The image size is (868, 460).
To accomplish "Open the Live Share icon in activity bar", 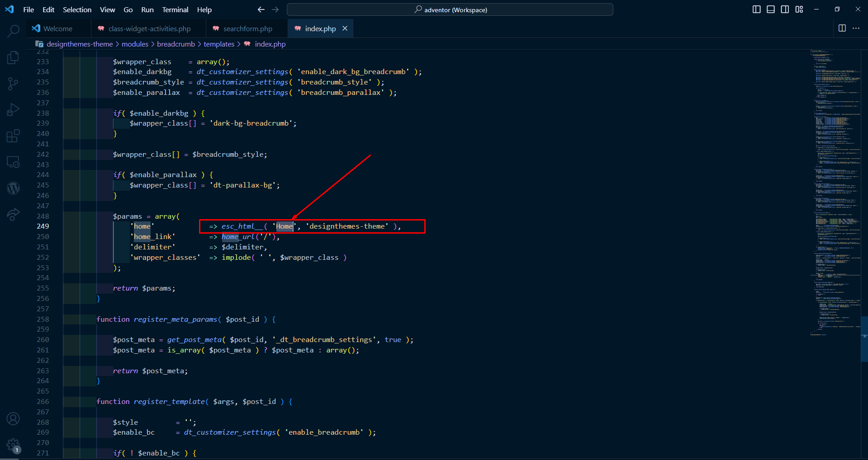I will click(13, 214).
